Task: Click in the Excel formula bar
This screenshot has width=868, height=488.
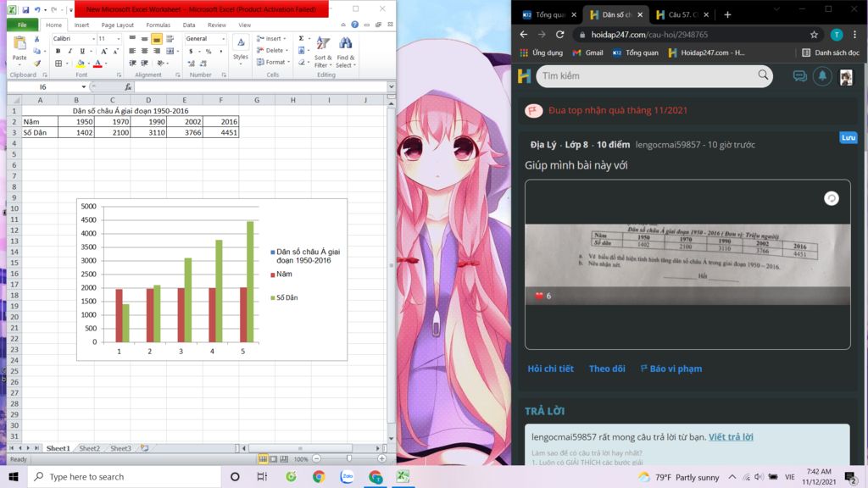Action: (x=260, y=87)
